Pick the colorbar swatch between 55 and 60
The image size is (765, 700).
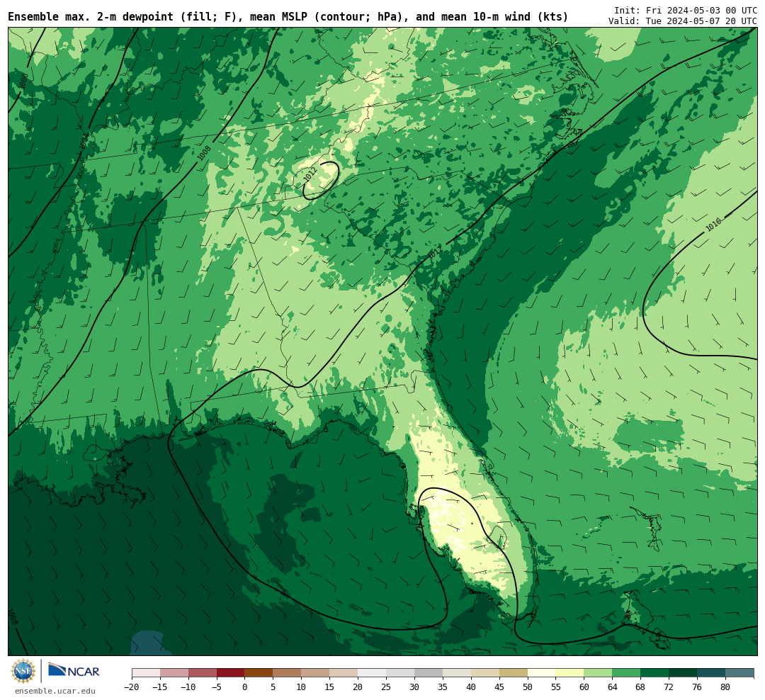[x=570, y=673]
